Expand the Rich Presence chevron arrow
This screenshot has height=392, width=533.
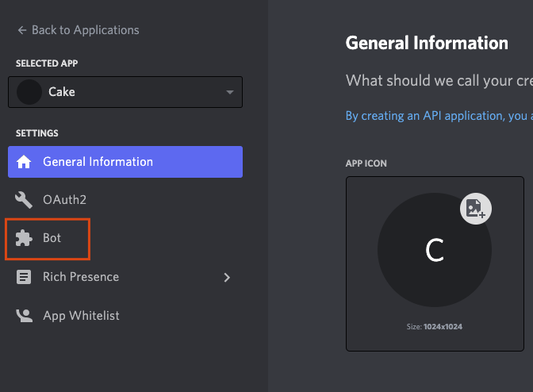coord(227,278)
